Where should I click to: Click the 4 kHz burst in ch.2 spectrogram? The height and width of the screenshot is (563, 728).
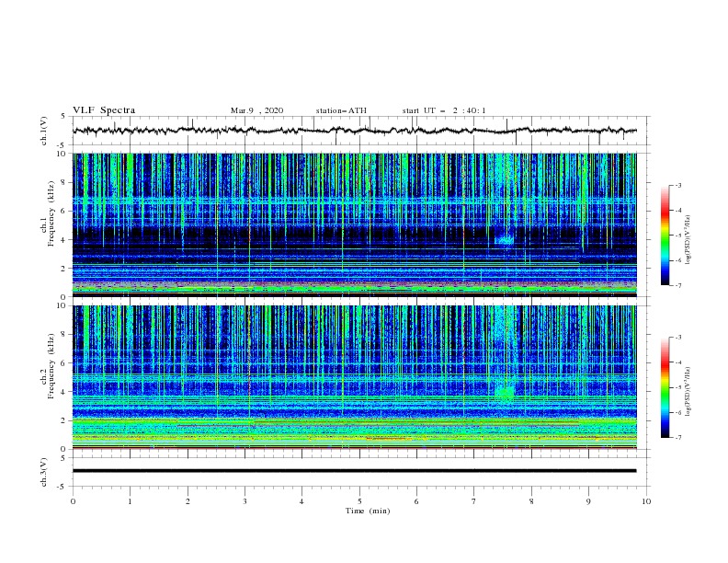click(505, 392)
